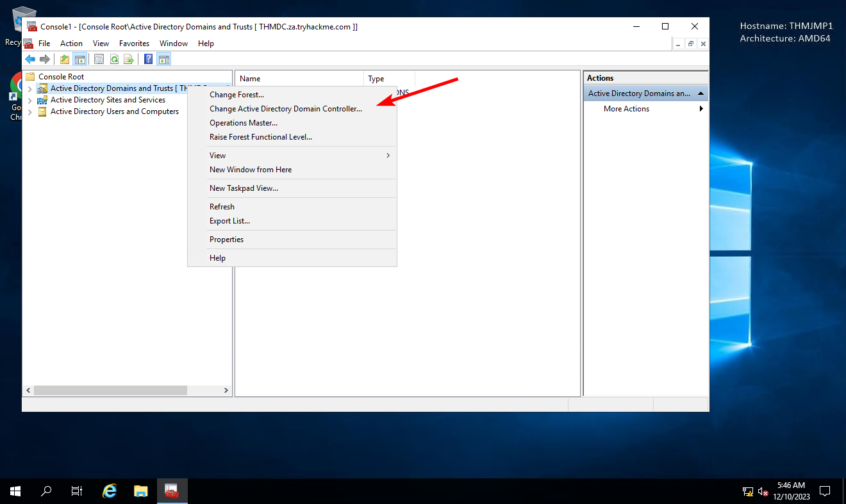Click the MMC toolbox icon beside File menu
The height and width of the screenshot is (504, 846).
coord(28,44)
